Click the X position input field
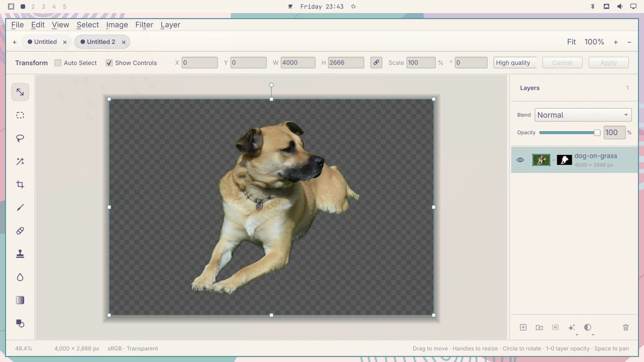 click(200, 63)
